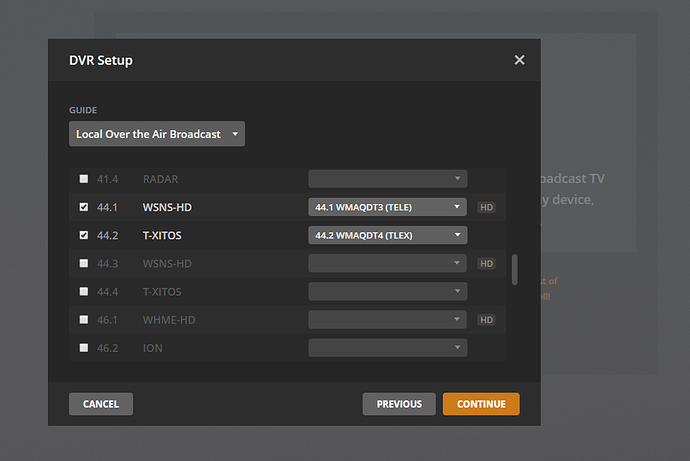The height and width of the screenshot is (461, 690).
Task: Open the empty mapping dropdown for 44.4 T-XITOS
Action: click(388, 291)
